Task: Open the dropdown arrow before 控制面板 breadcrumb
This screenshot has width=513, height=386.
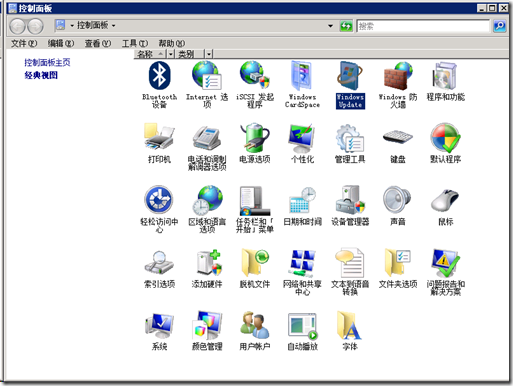Action: (72, 26)
